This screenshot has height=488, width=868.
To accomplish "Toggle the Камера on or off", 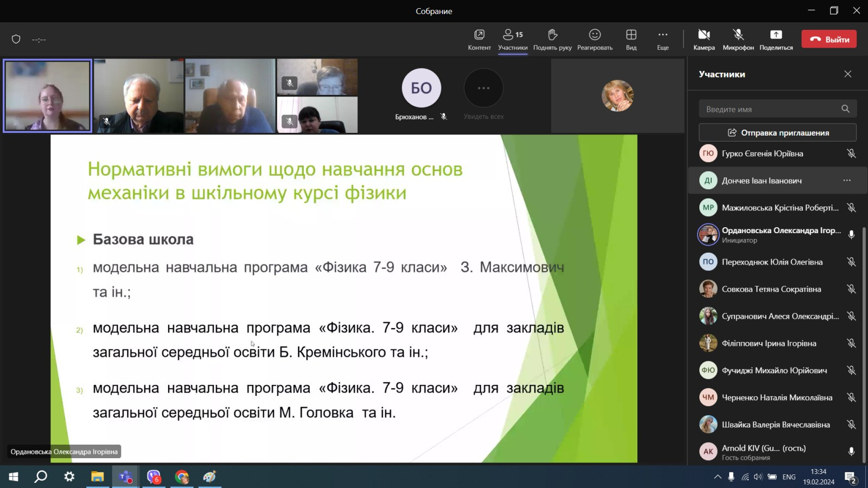I will tap(704, 39).
